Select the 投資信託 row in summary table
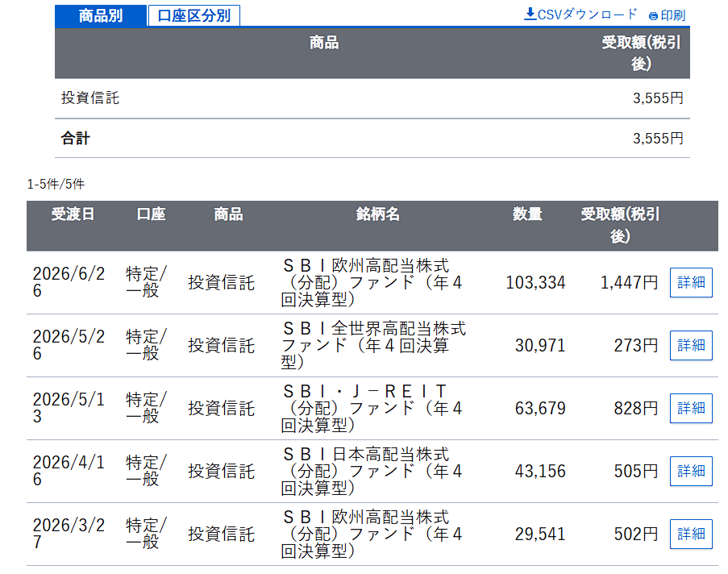The height and width of the screenshot is (574, 728). click(372, 98)
